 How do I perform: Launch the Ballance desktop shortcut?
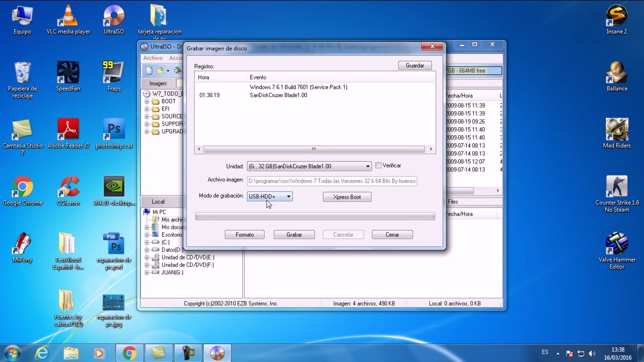click(617, 76)
